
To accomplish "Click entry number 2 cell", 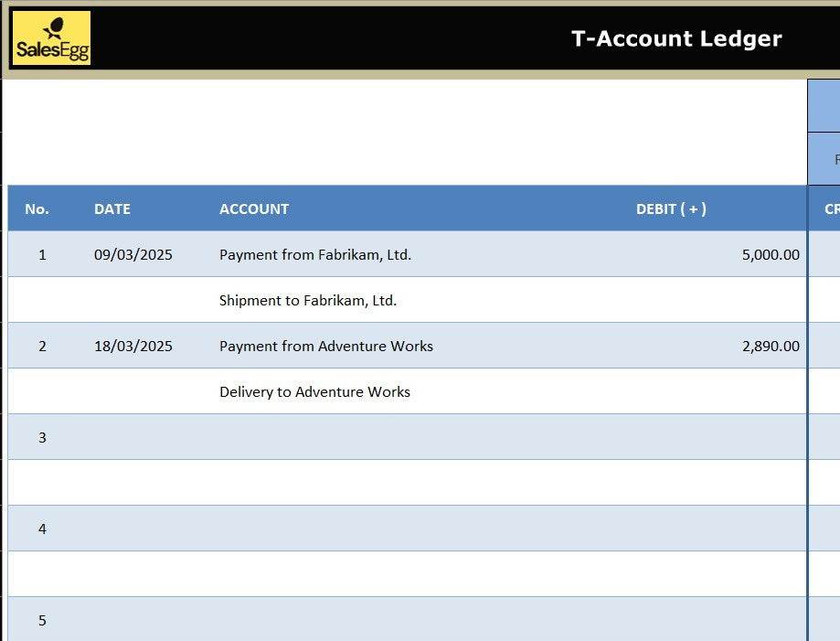I will click(x=42, y=347).
